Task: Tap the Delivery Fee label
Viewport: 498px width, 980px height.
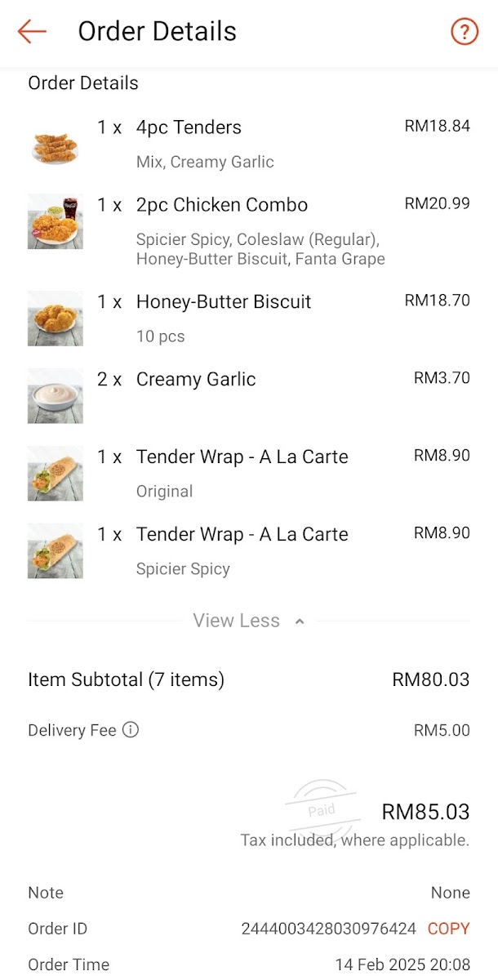Action: (x=72, y=730)
